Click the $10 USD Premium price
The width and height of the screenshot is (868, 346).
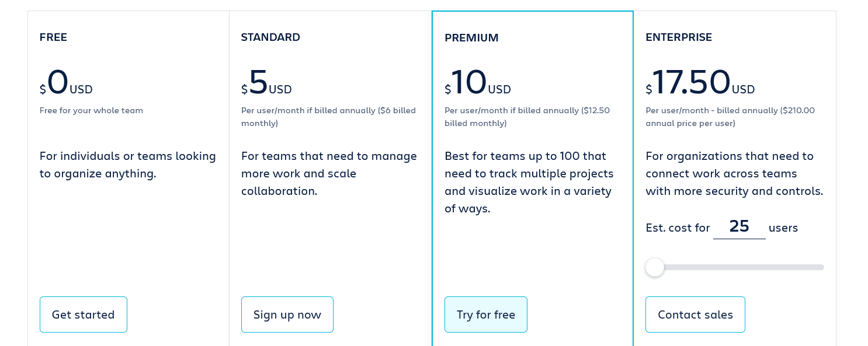[478, 82]
